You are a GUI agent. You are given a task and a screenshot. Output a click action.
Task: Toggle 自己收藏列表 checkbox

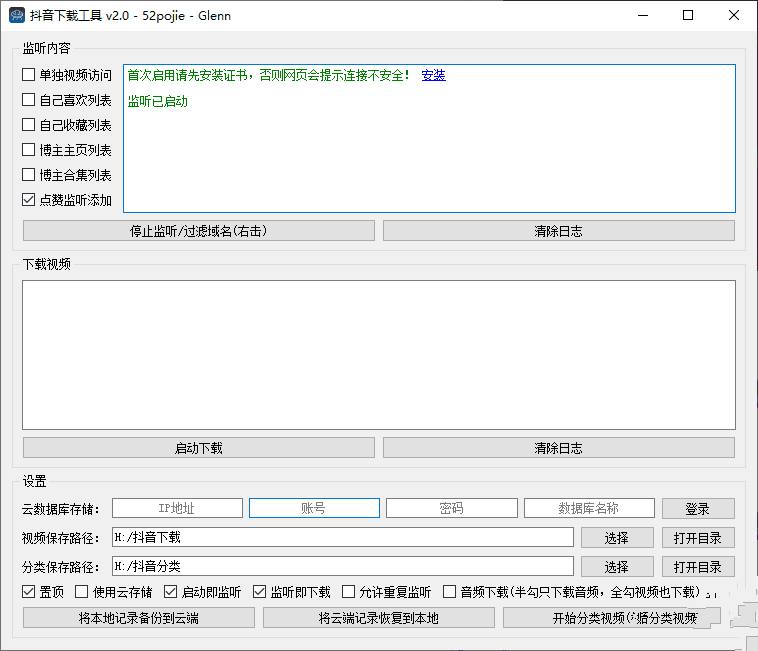point(29,125)
